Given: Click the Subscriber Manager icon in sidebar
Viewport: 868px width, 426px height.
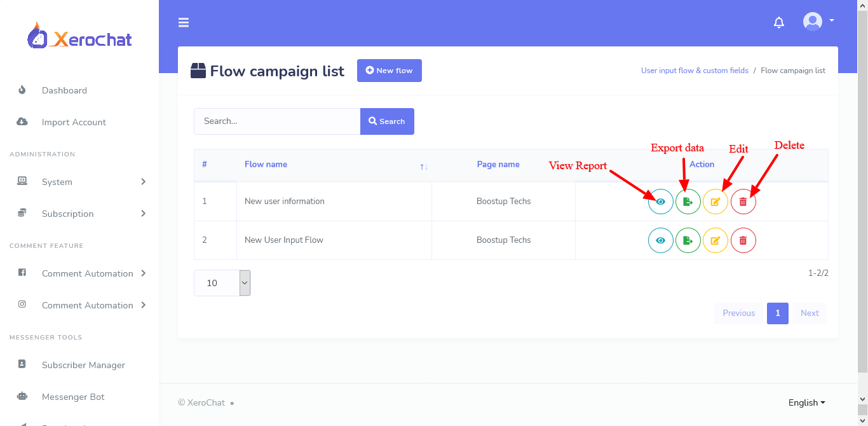Looking at the screenshot, I should pyautogui.click(x=22, y=364).
